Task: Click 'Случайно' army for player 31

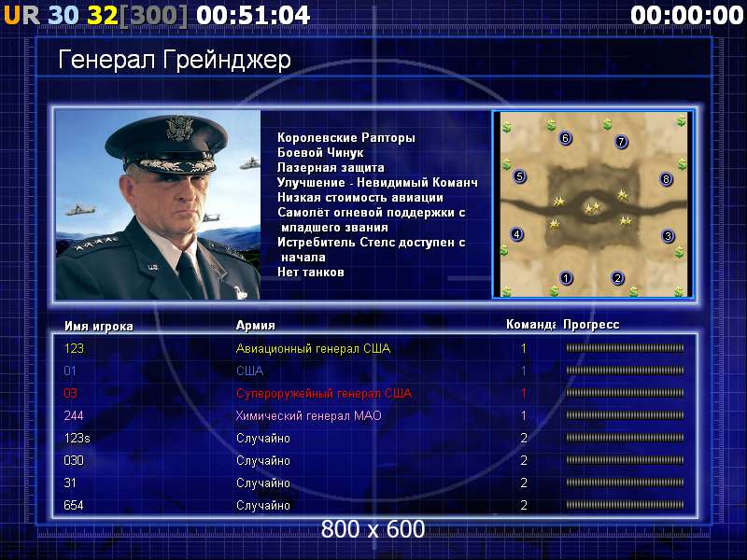Action: click(263, 483)
